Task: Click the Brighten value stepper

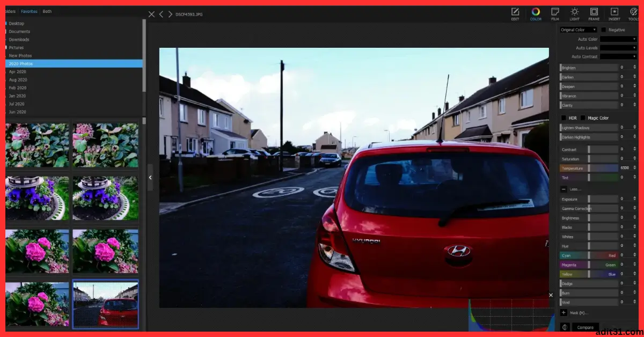Action: point(635,68)
